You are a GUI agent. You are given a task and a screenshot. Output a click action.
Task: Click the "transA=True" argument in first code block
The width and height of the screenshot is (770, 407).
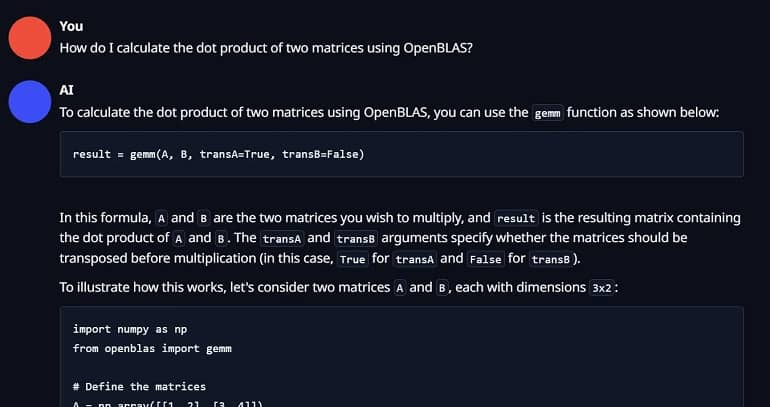click(235, 154)
